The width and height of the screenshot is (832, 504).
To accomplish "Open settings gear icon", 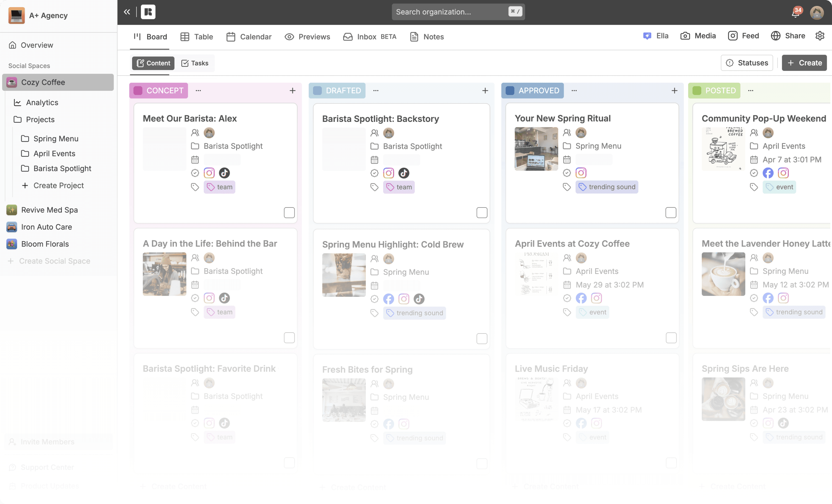I will click(x=820, y=36).
